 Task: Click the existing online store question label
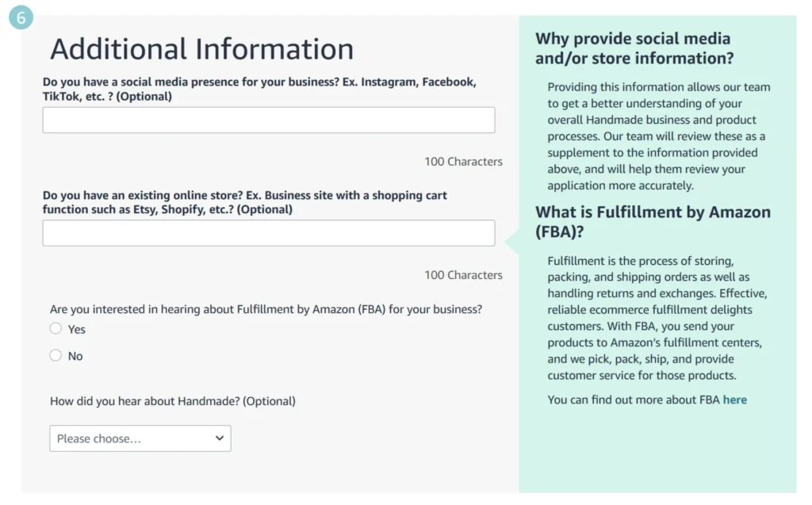[x=244, y=202]
